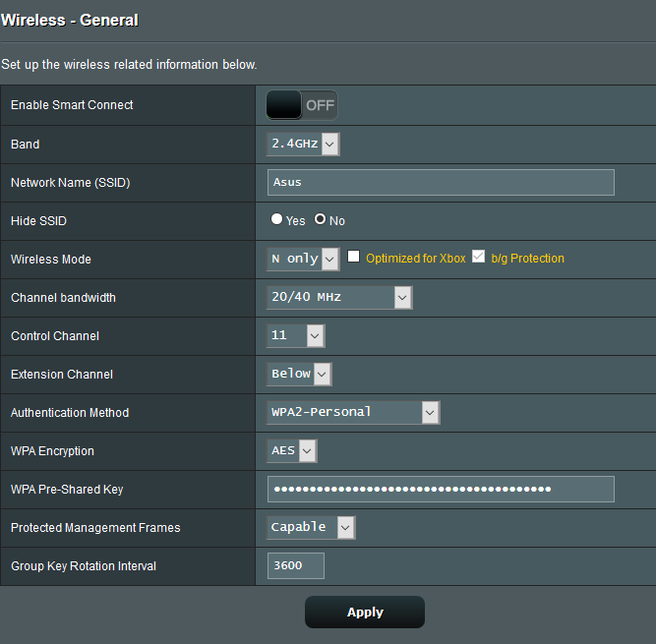Image resolution: width=656 pixels, height=644 pixels.
Task: Click the Channel bandwidth label
Action: pos(63,298)
